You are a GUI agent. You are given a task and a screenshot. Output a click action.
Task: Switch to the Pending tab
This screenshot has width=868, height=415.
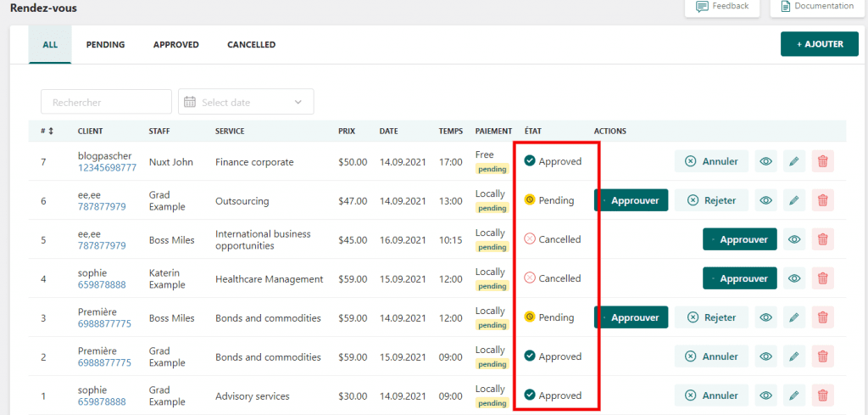[x=105, y=45]
